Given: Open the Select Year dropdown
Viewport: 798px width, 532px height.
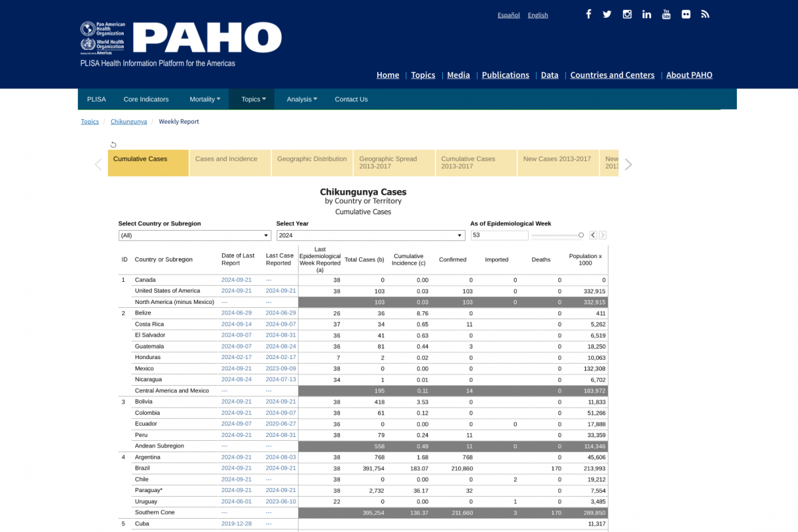Looking at the screenshot, I should coord(370,235).
